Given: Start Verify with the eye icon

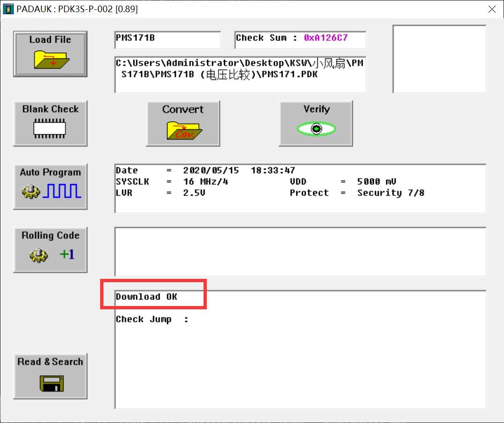Looking at the screenshot, I should point(315,124).
